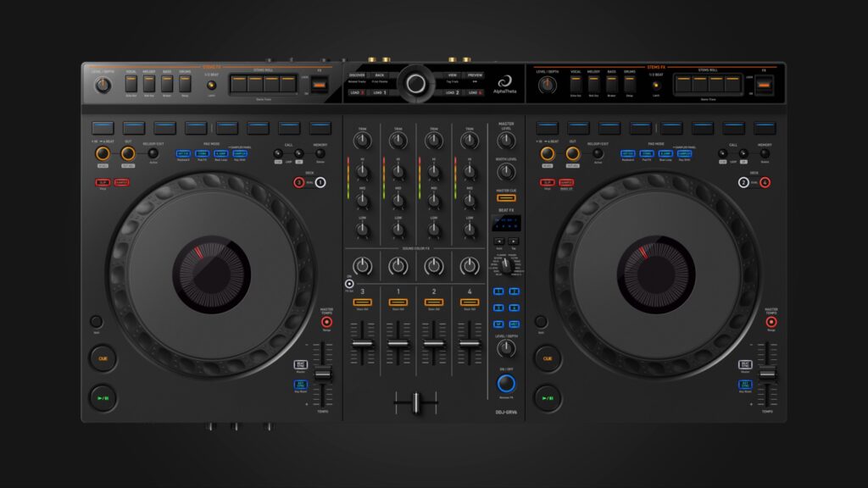
Task: Select Deck 3 on left deck
Action: [299, 182]
